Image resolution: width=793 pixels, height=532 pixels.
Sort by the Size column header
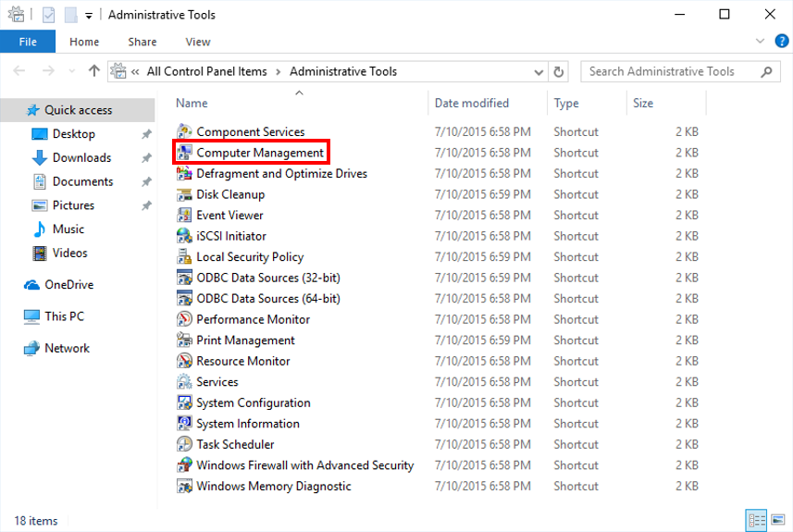(643, 104)
